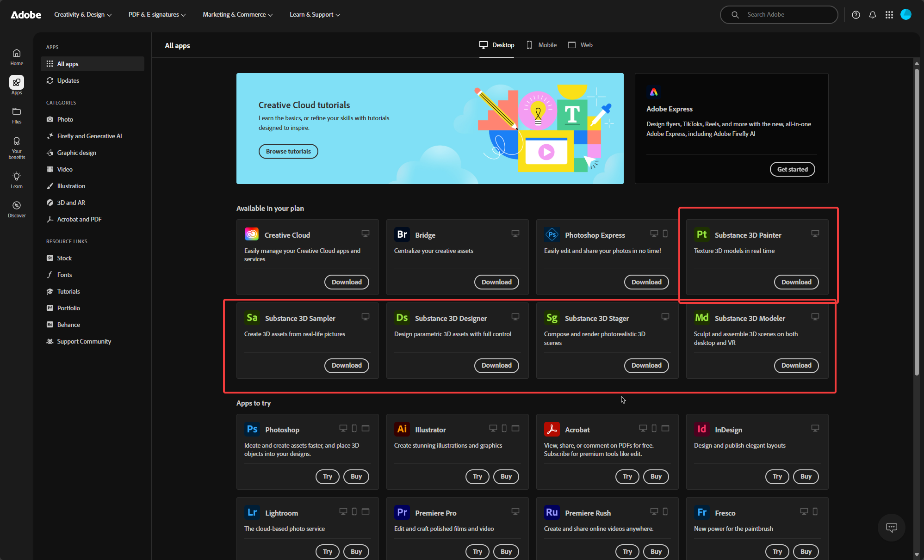Screen dimensions: 924x560
Task: Select the Updates menu item
Action: [68, 80]
